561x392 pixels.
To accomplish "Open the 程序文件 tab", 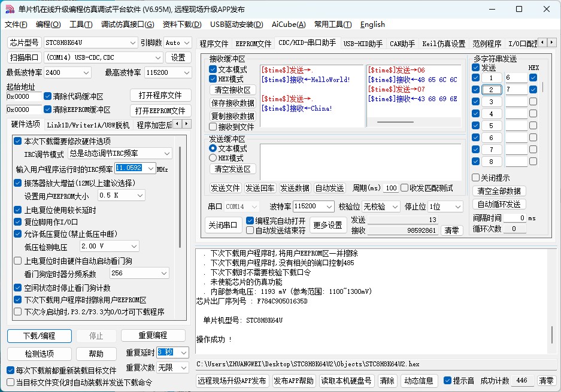I will (214, 44).
